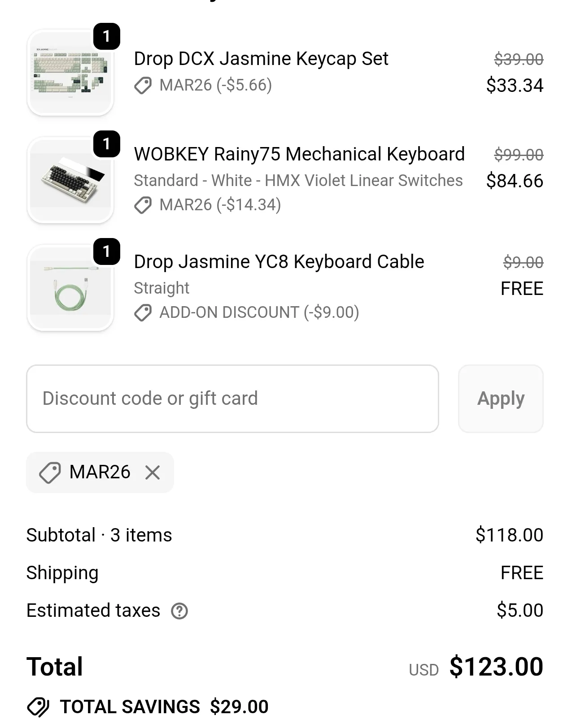Click the Estimated taxes help icon
572x728 pixels.
tap(179, 611)
